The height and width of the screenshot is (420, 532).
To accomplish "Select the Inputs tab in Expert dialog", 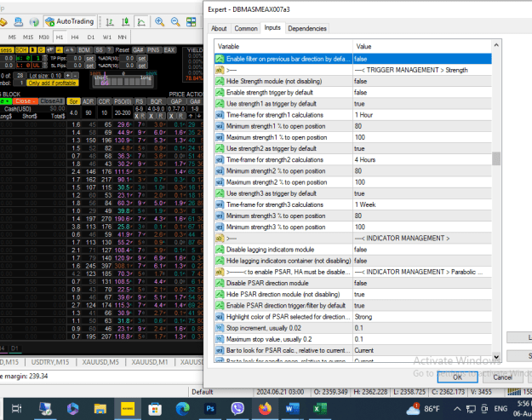I will click(272, 28).
